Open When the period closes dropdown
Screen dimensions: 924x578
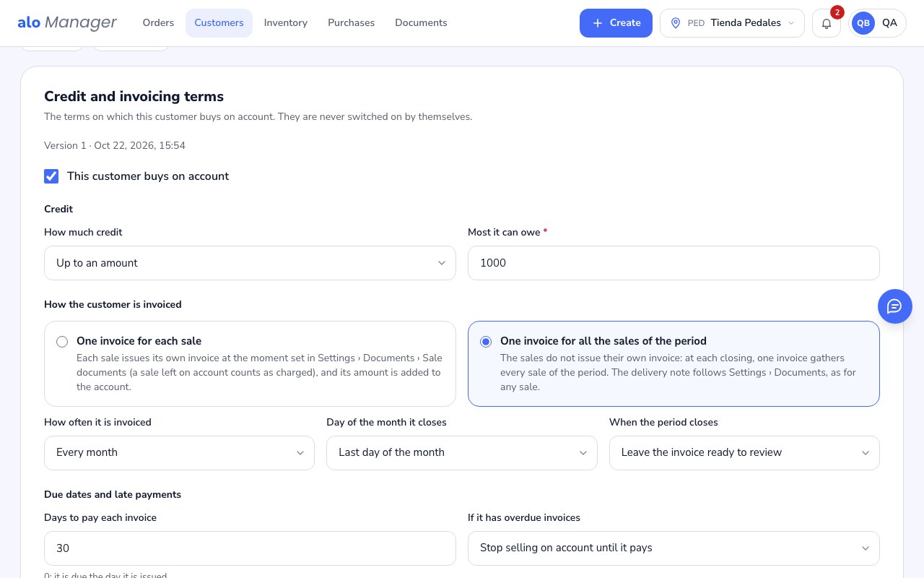click(x=744, y=453)
